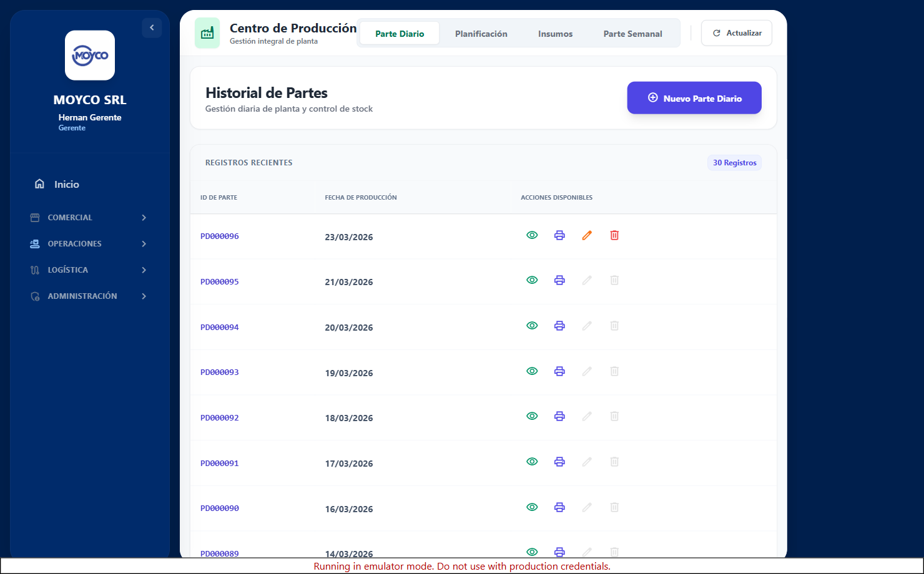
Task: Click the REGISTROS RECIENTES heading
Action: point(249,163)
